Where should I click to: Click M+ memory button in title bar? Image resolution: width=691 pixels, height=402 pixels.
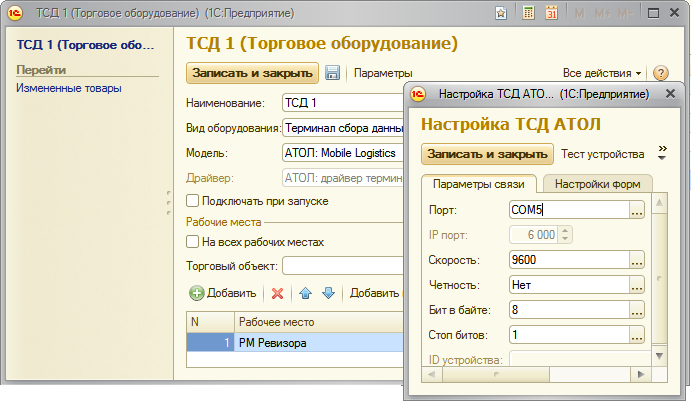click(602, 14)
